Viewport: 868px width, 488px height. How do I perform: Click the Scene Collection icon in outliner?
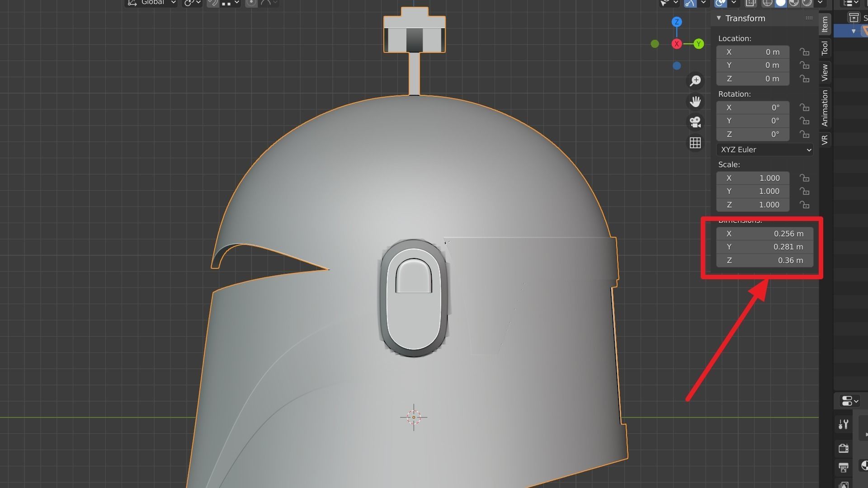854,18
